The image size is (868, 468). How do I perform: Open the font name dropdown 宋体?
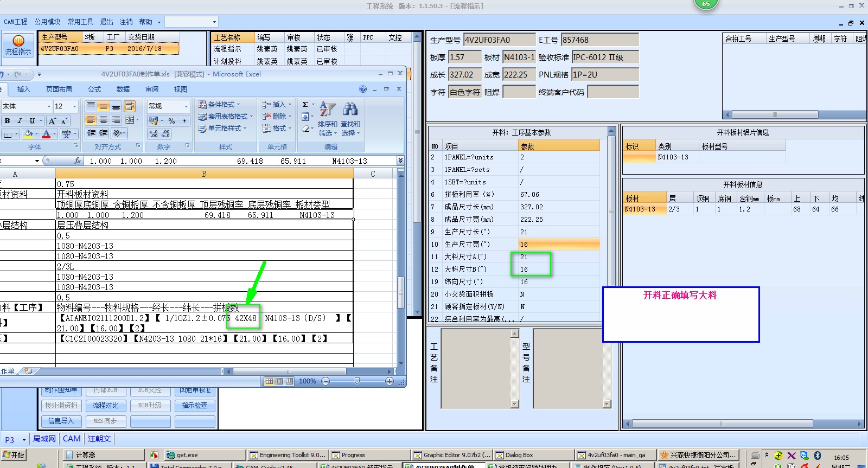(x=48, y=106)
